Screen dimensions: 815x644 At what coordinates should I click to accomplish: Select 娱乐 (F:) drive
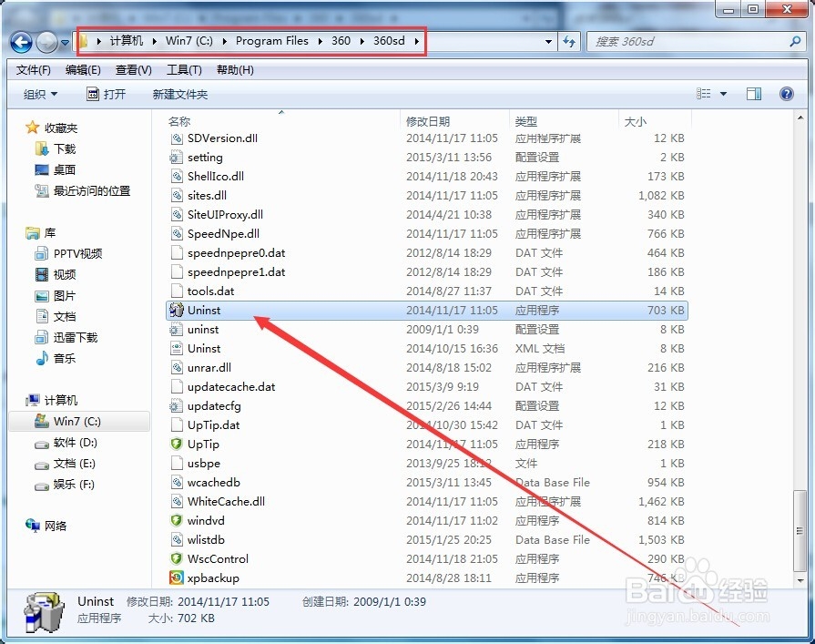point(65,485)
